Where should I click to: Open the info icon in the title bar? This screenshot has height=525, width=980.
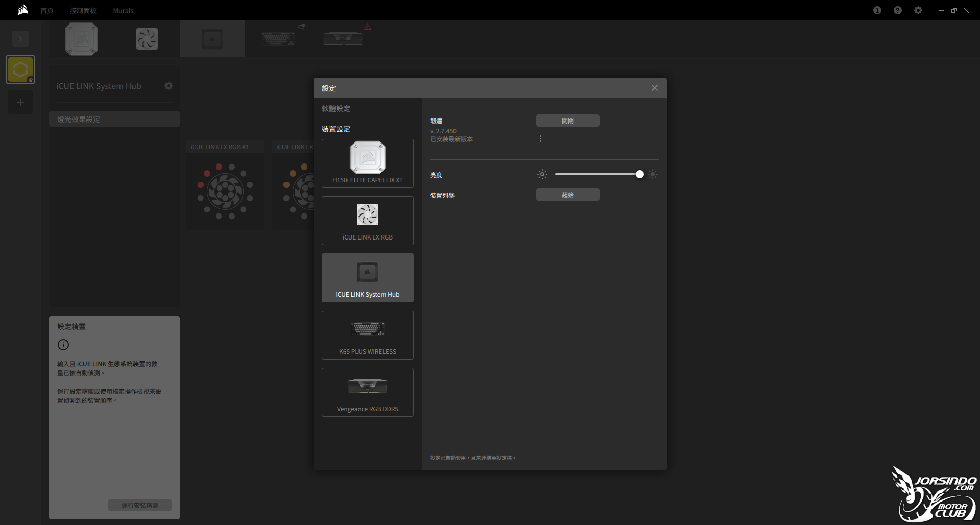tap(877, 10)
